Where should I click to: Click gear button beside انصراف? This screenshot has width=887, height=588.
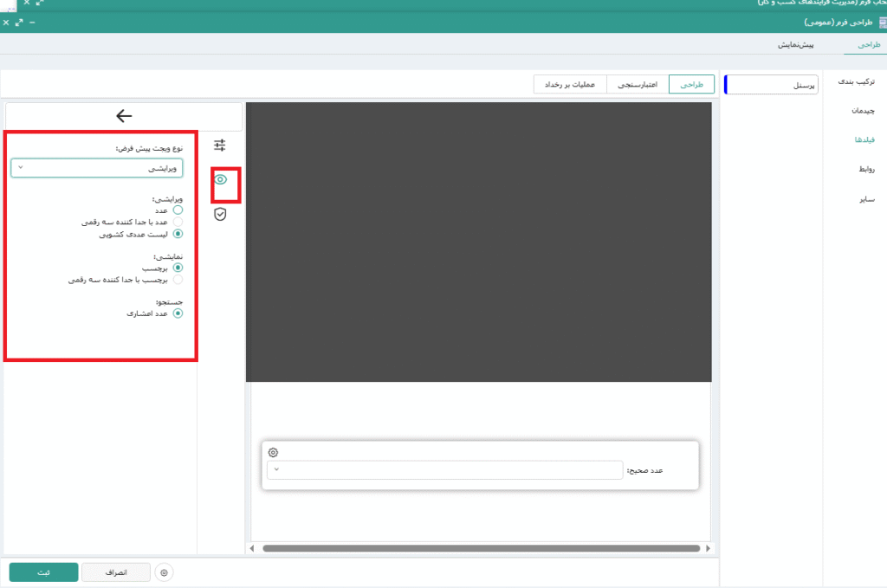point(165,572)
